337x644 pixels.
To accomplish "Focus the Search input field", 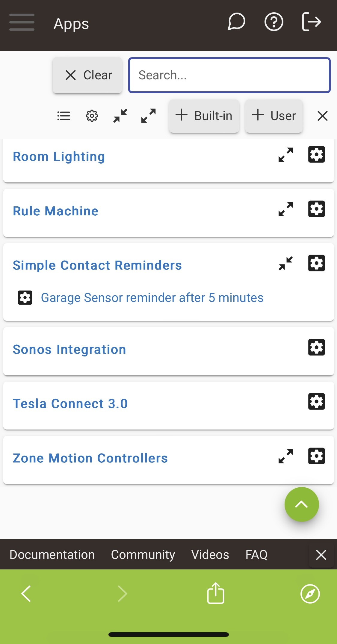I will pos(229,75).
